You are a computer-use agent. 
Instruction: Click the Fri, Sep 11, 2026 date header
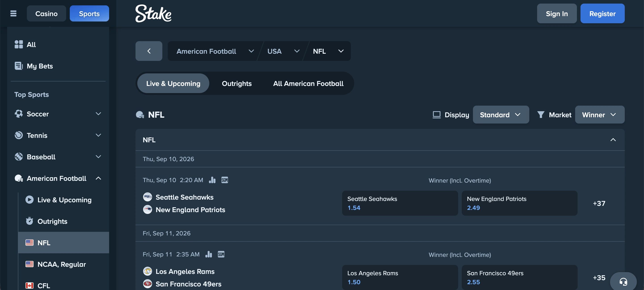tap(167, 233)
